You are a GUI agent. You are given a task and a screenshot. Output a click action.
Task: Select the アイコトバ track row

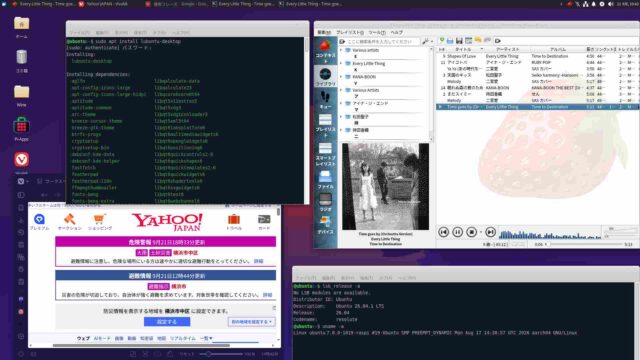(x=537, y=62)
